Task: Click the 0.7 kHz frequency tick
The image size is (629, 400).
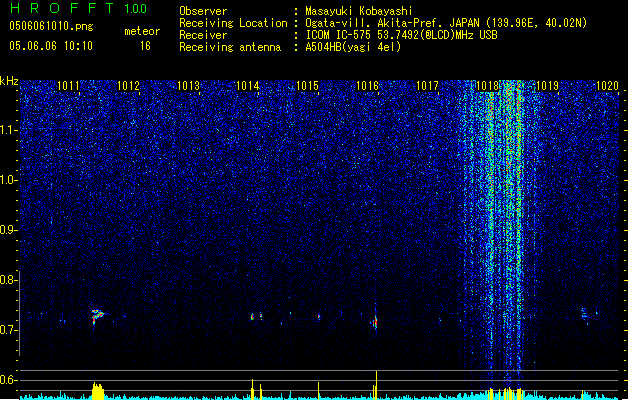Action: pyautogui.click(x=8, y=330)
